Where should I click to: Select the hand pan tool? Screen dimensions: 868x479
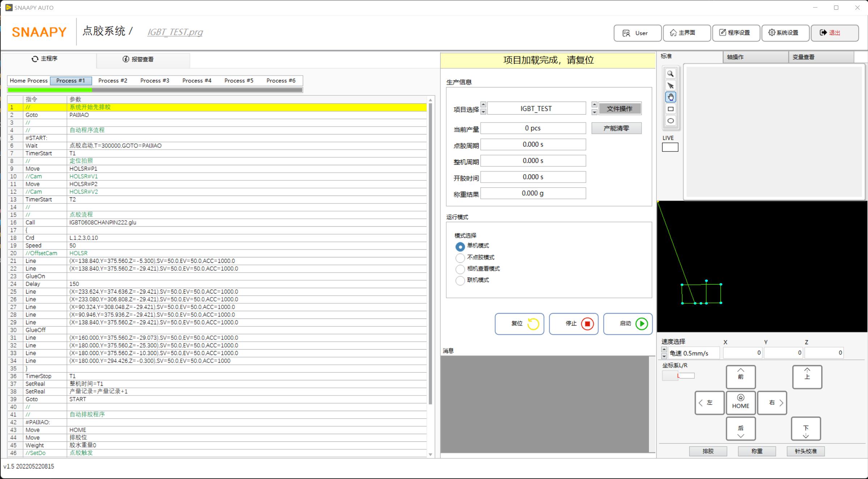[670, 97]
